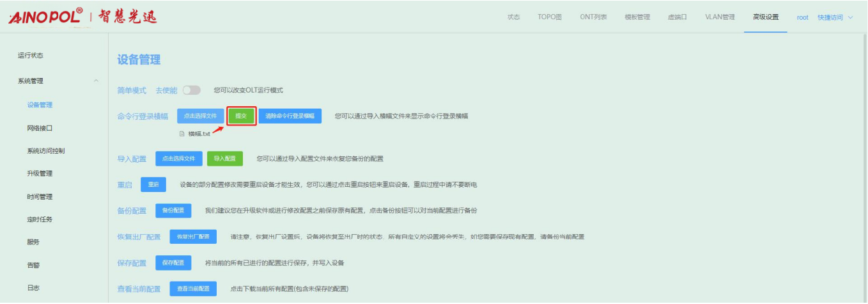Toggle the 简单模式 switch

click(192, 90)
